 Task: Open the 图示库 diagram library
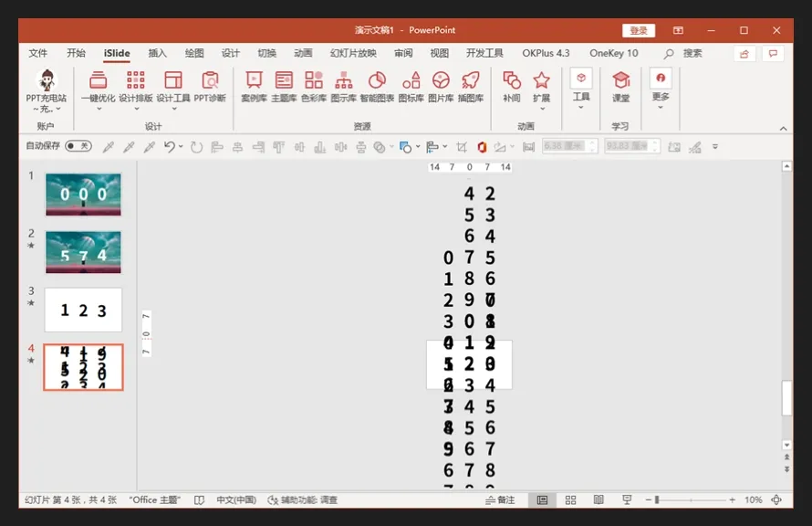tap(343, 81)
